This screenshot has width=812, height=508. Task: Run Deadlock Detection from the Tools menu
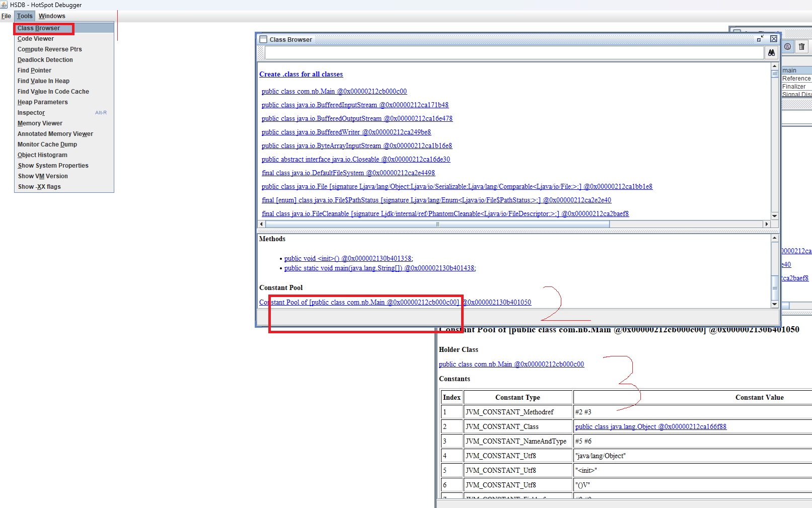pyautogui.click(x=64, y=60)
